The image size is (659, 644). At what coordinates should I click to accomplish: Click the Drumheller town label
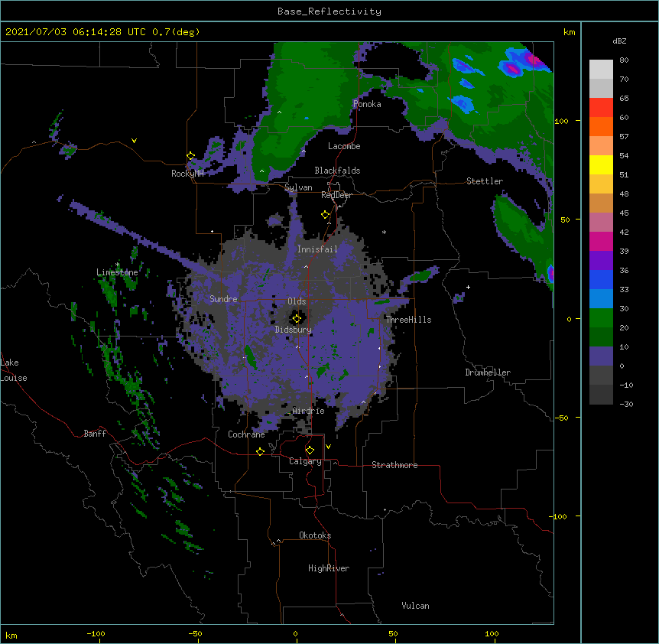point(488,372)
